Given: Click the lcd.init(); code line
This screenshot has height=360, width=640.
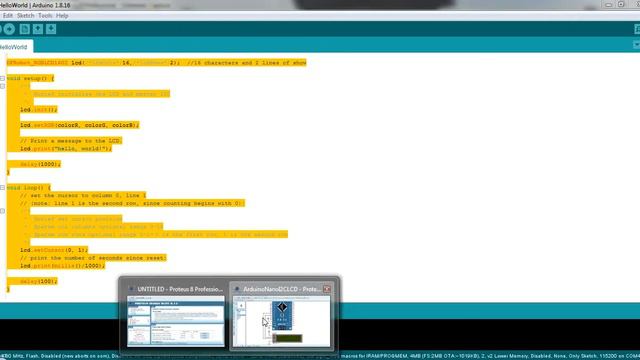Looking at the screenshot, I should [39, 109].
